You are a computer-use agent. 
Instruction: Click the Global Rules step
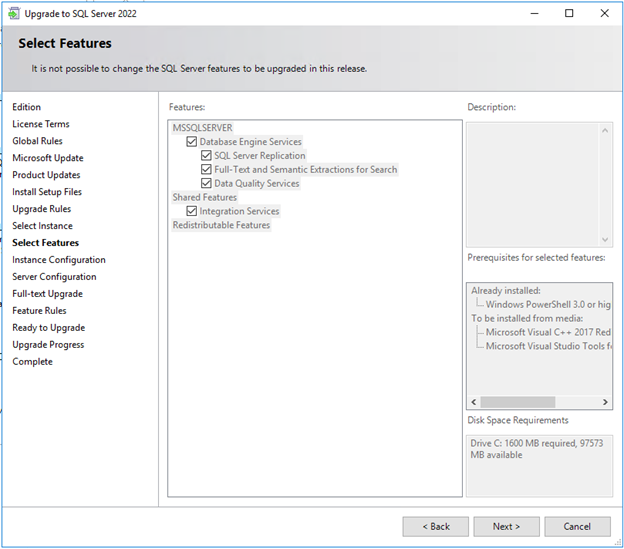(37, 141)
